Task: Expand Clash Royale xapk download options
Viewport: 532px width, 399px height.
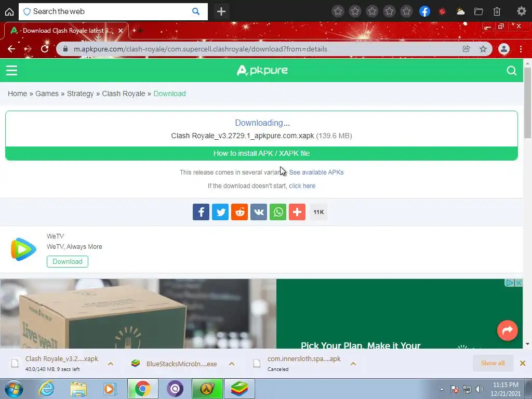Action: (111, 364)
